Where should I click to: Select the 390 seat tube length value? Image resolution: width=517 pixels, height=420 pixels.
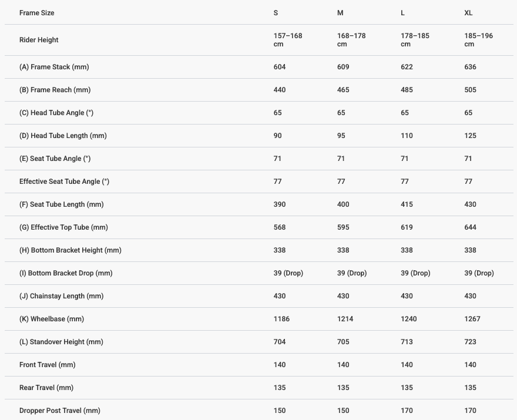[x=280, y=204]
